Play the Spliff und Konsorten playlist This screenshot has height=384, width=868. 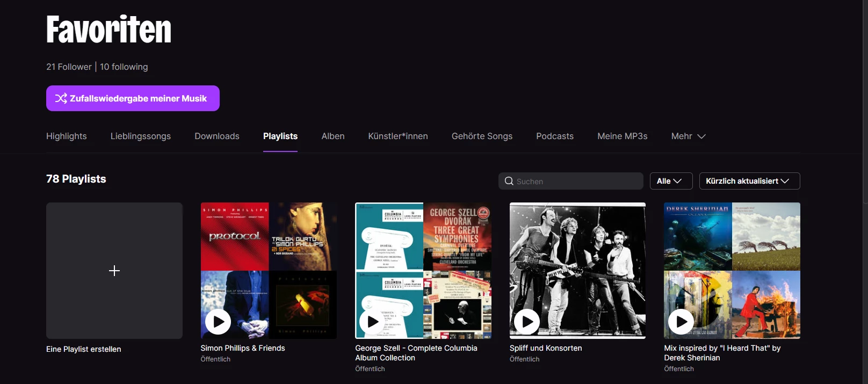(x=527, y=322)
